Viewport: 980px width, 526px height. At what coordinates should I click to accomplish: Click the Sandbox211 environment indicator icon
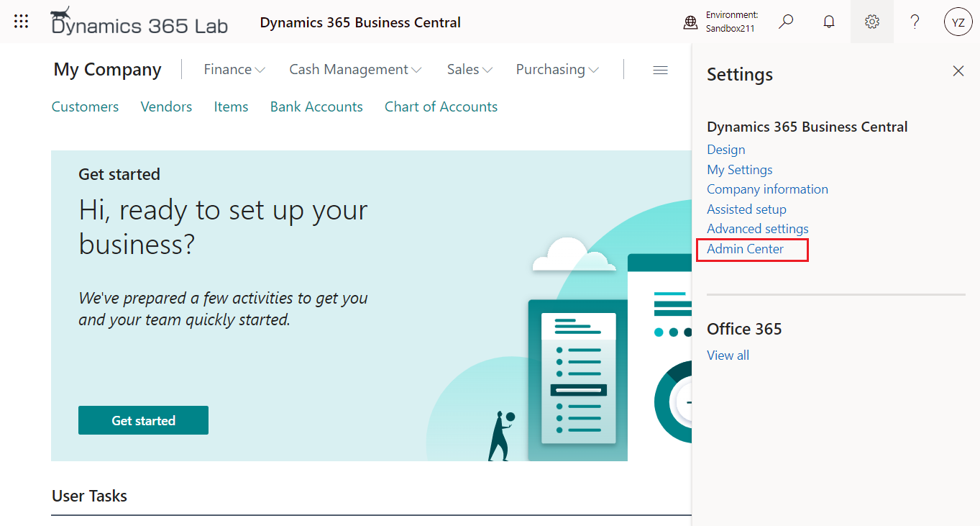point(690,22)
